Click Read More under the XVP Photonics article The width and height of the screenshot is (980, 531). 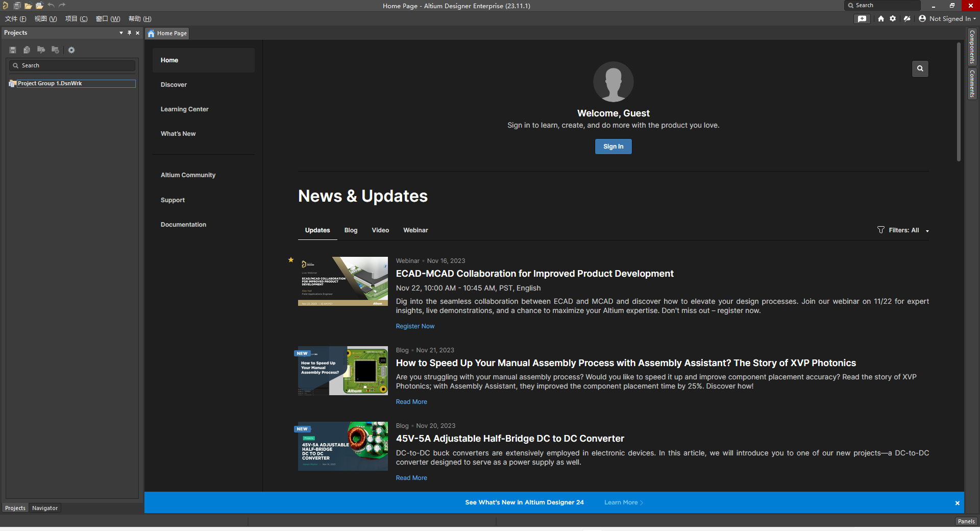point(411,402)
